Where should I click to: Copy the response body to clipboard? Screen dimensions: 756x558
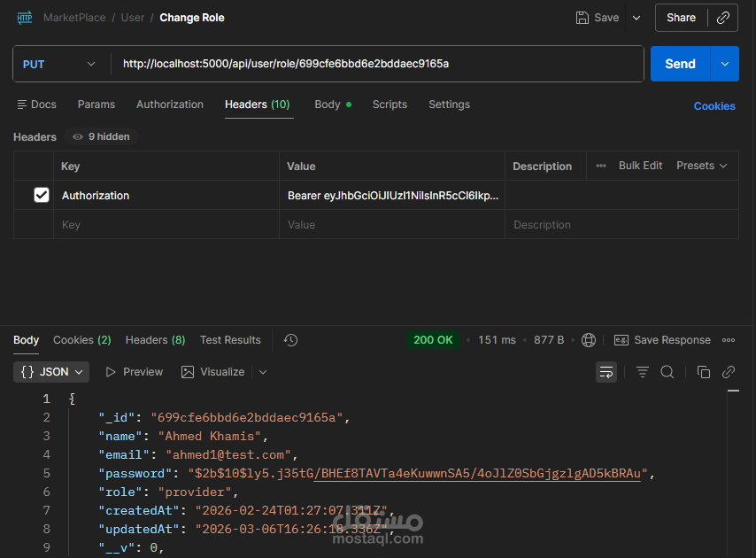(704, 372)
